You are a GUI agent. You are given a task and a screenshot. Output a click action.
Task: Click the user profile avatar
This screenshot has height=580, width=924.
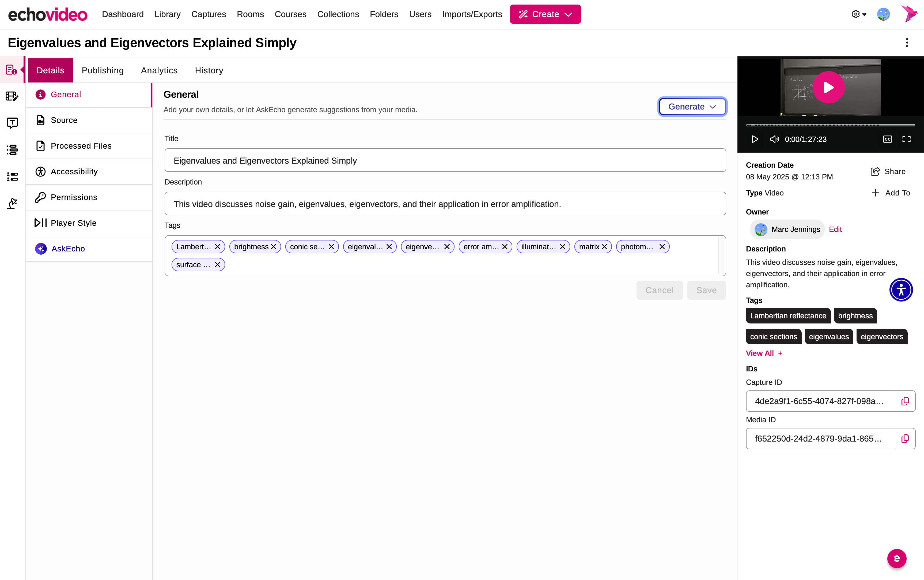pyautogui.click(x=883, y=14)
